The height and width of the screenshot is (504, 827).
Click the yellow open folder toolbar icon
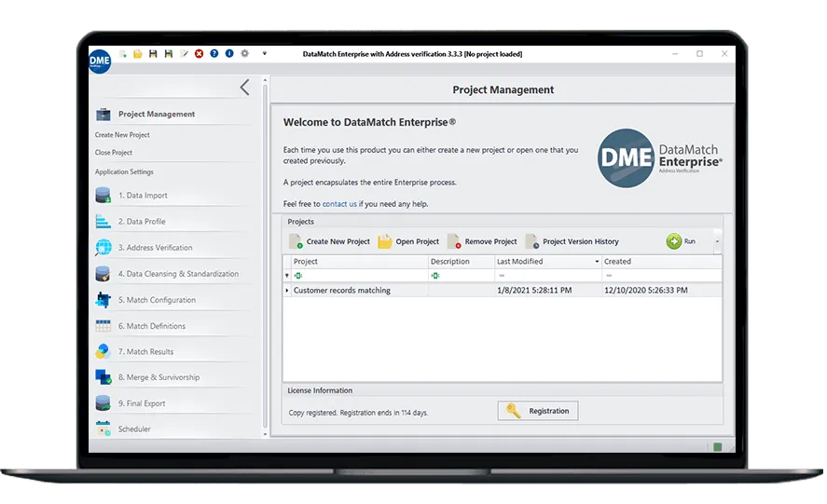pyautogui.click(x=138, y=54)
